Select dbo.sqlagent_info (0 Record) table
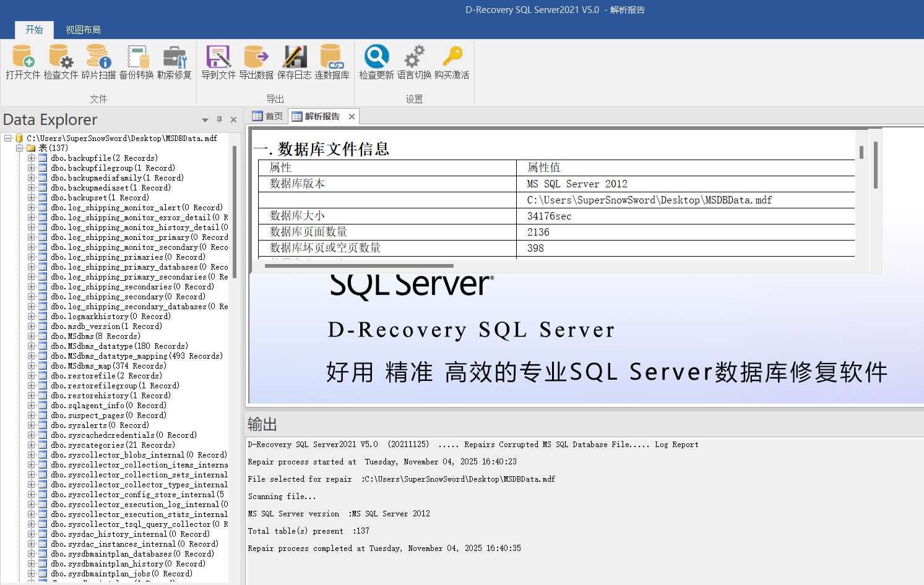 [109, 406]
